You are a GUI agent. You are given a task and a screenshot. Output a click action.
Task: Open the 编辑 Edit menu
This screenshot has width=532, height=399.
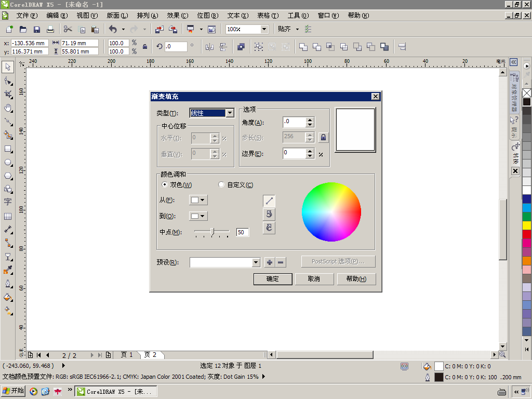57,16
